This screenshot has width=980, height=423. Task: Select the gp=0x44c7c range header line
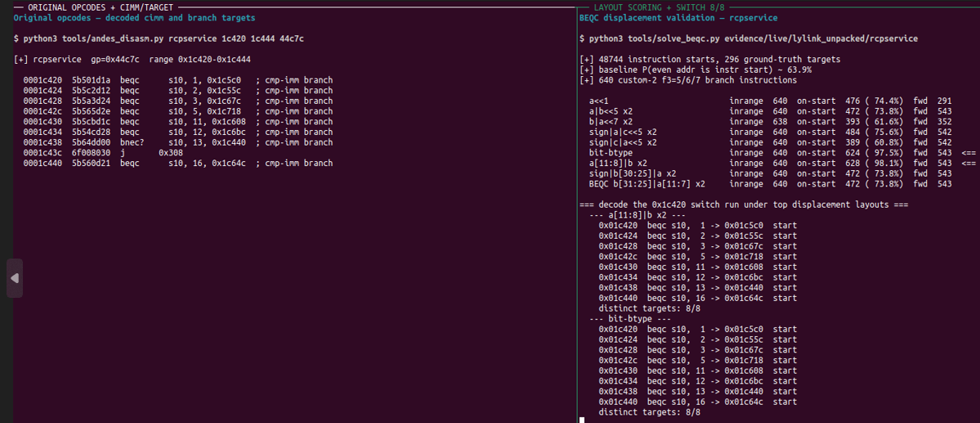[x=132, y=60]
